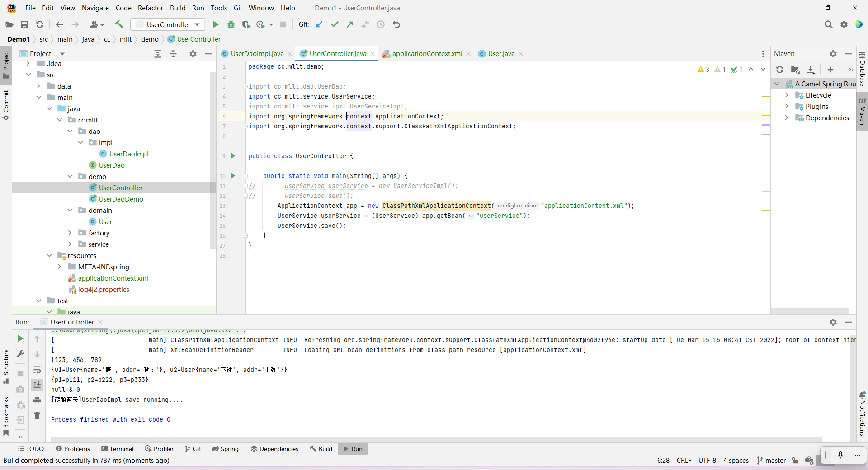The width and height of the screenshot is (868, 470).
Task: Open Maven panel settings gear
Action: tap(833, 54)
